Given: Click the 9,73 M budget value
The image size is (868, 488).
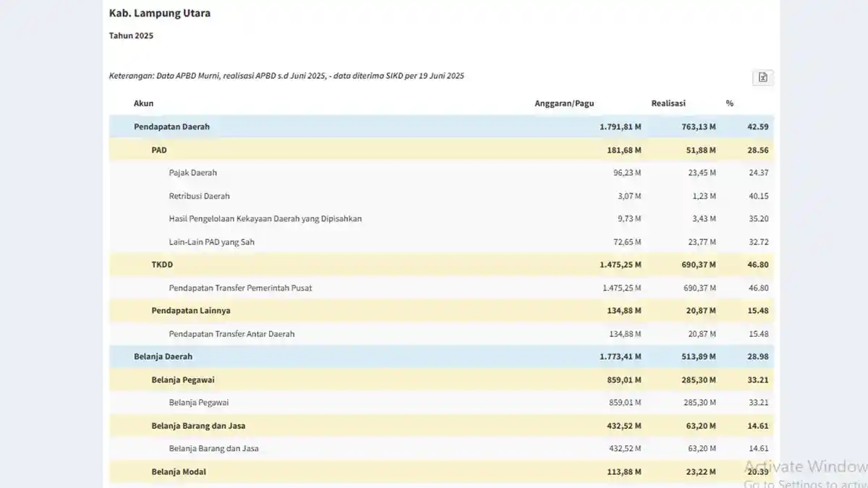Looking at the screenshot, I should coord(629,218).
